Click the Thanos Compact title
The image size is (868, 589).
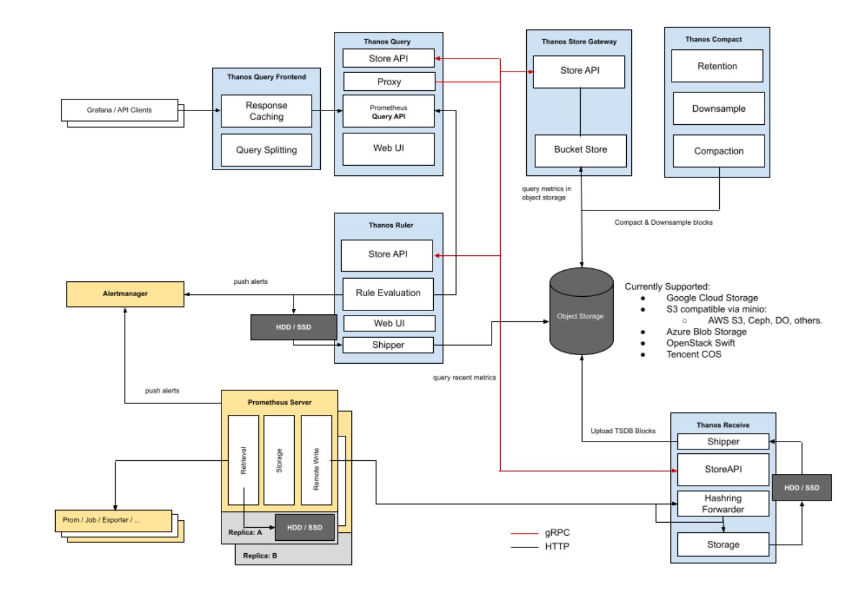pos(714,39)
